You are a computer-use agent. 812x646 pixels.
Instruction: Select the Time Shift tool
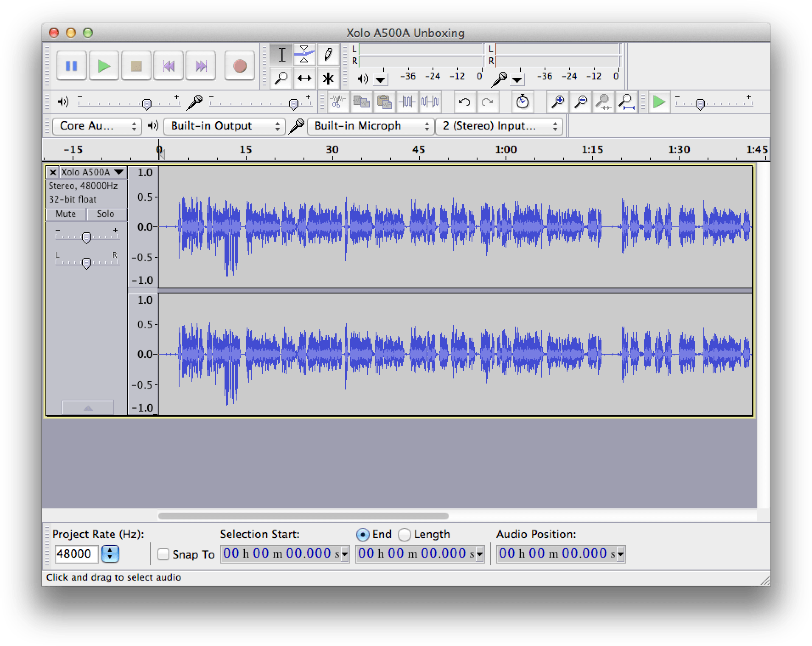(x=305, y=78)
